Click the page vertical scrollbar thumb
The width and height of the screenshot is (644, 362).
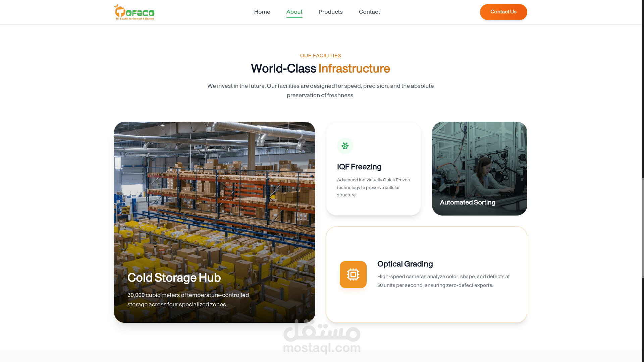(x=643, y=228)
